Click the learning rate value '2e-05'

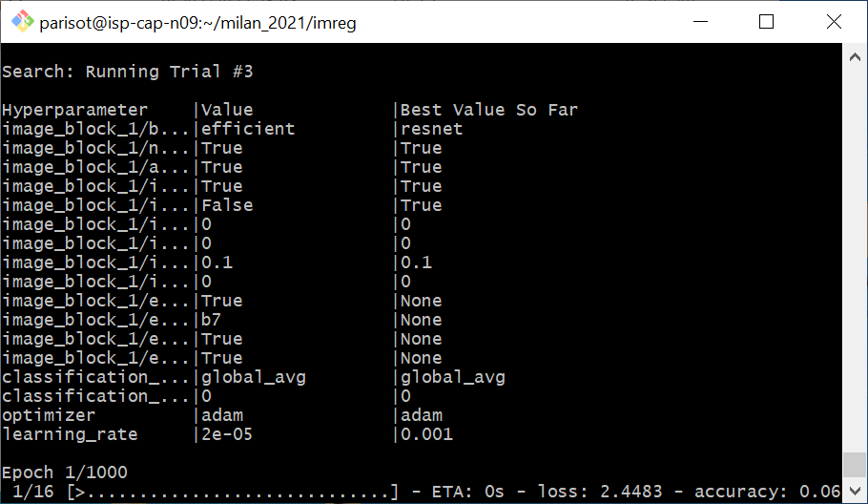coord(227,434)
